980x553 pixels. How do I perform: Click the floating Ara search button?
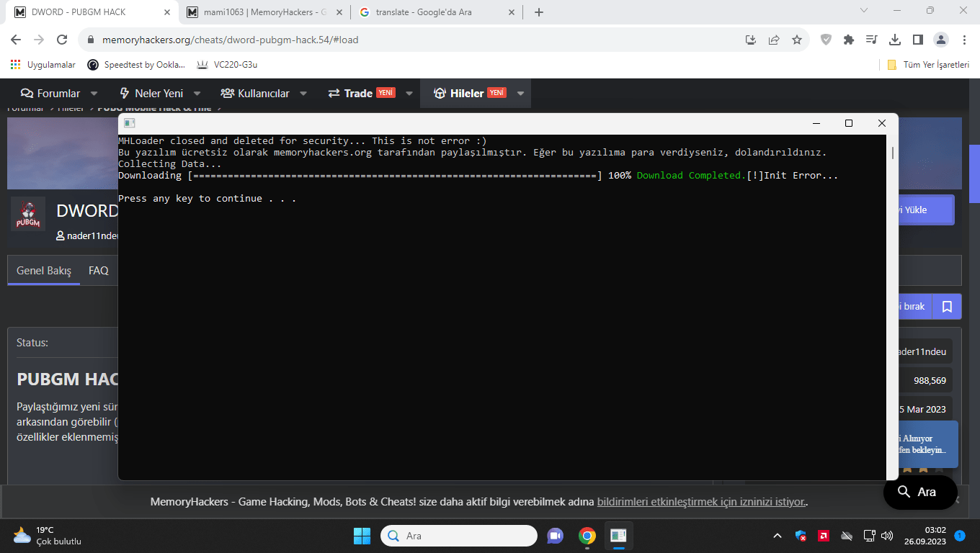tap(920, 492)
